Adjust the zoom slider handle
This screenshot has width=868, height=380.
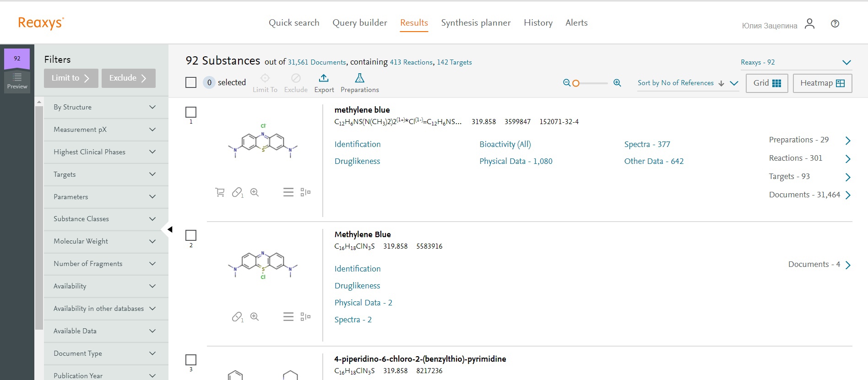coord(576,83)
